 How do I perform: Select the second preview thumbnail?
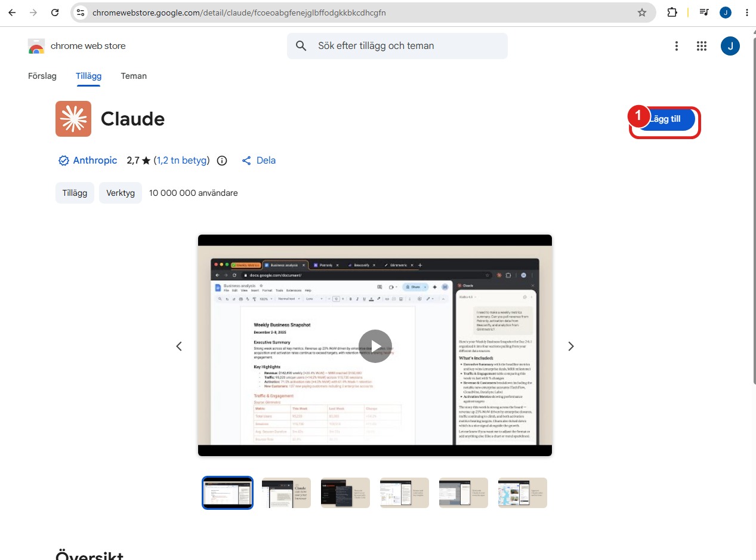click(x=286, y=493)
